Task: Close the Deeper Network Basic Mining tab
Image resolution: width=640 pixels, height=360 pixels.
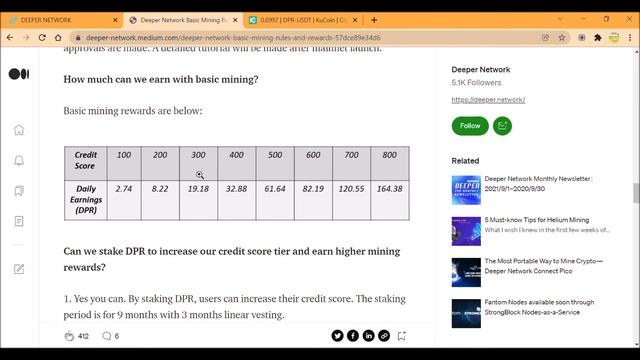Action: 235,20
